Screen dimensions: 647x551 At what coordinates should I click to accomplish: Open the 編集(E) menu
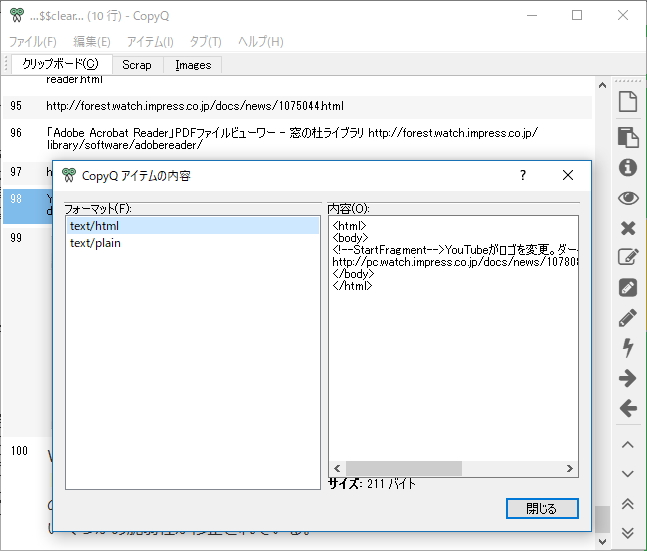click(92, 42)
